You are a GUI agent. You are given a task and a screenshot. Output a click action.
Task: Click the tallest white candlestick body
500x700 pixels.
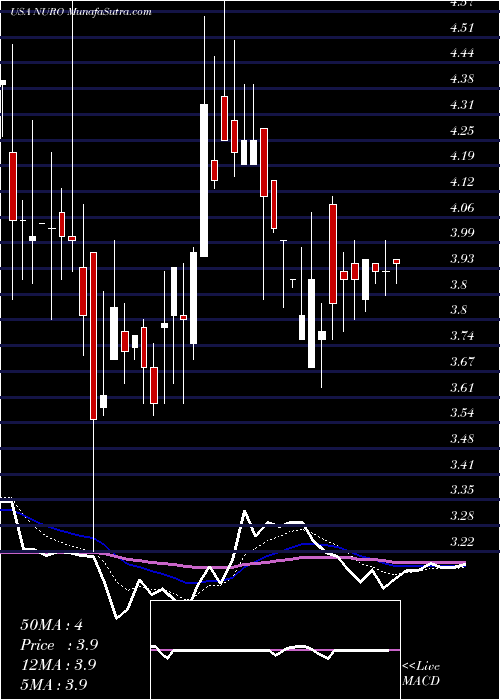[204, 180]
